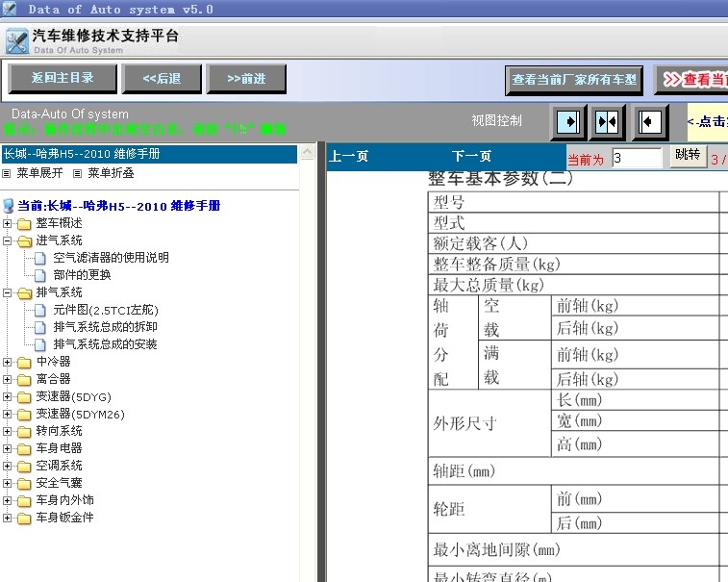The height and width of the screenshot is (582, 728).
Task: Click the folder icon for 空调系统
Action: click(x=24, y=467)
